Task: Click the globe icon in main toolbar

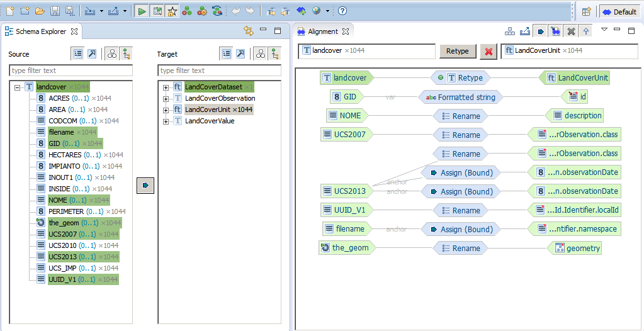Action: 316,11
